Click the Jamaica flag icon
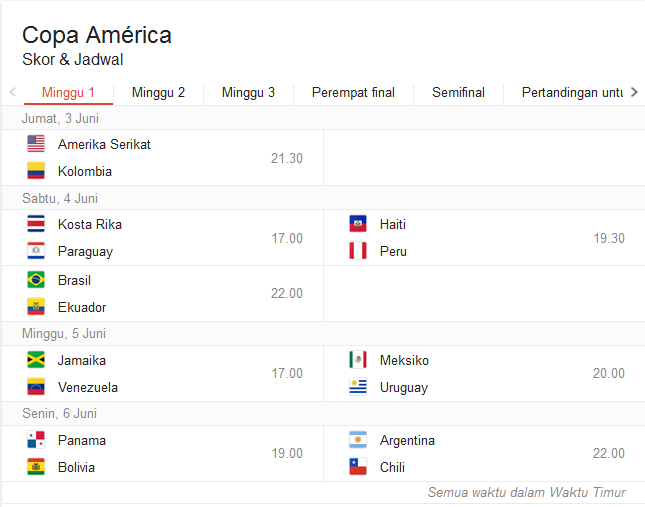 36,360
